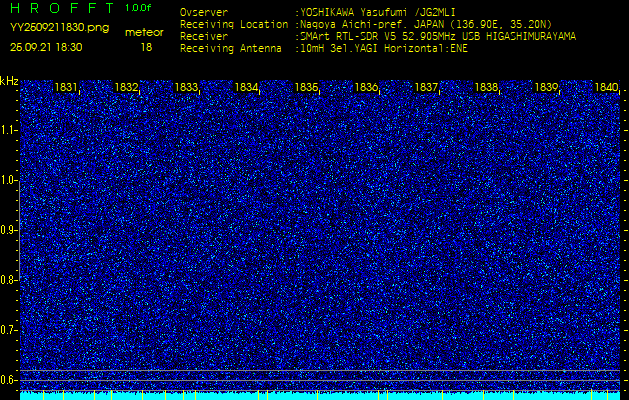Click the cyan signal strength bar

(320, 396)
